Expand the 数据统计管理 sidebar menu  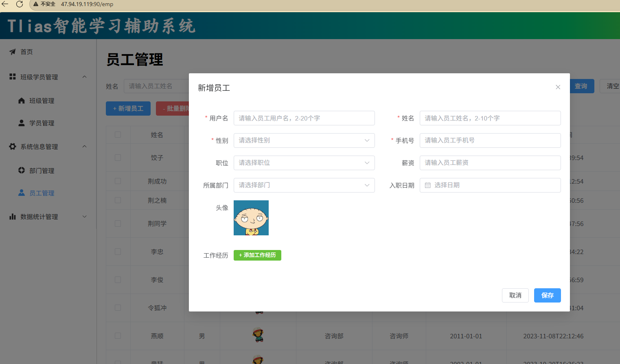(48, 217)
